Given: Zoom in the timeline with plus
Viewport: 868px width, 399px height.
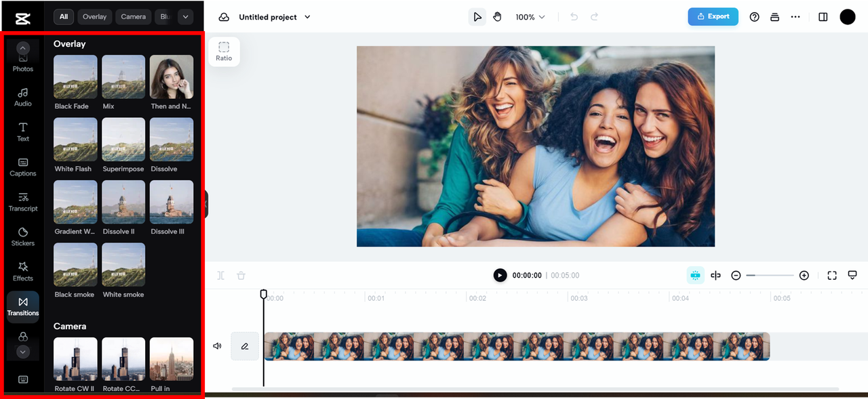Looking at the screenshot, I should click(804, 275).
